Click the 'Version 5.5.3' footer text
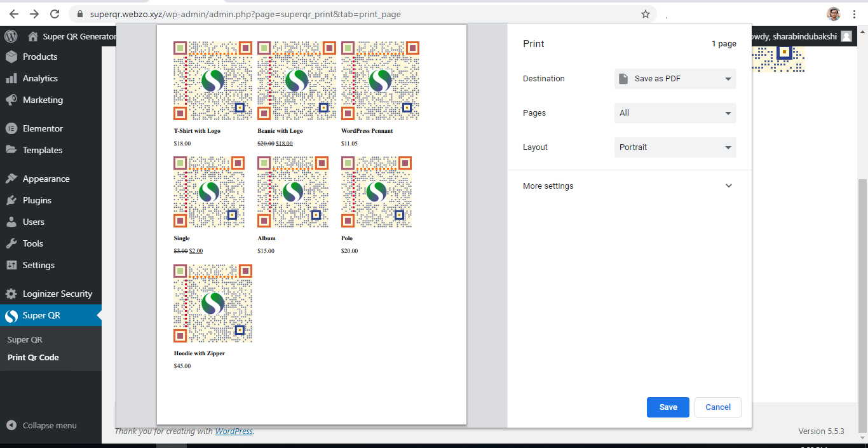868x448 pixels. pos(821,431)
